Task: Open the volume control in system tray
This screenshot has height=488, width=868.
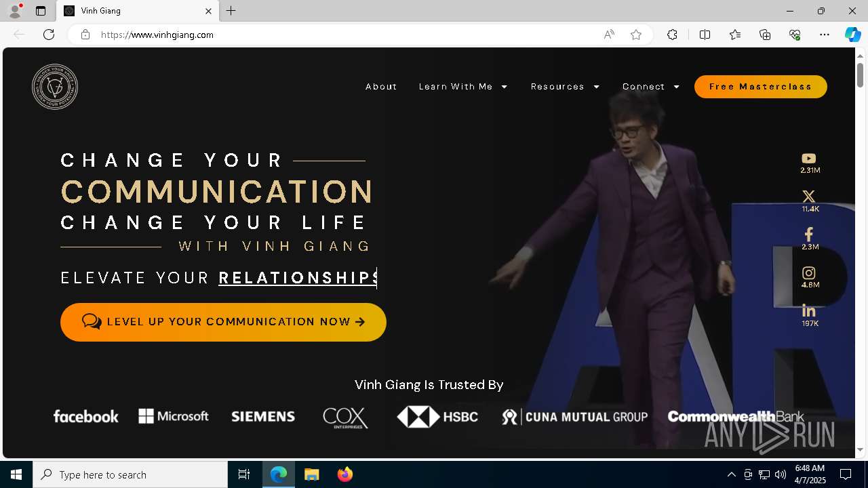Action: point(781,474)
